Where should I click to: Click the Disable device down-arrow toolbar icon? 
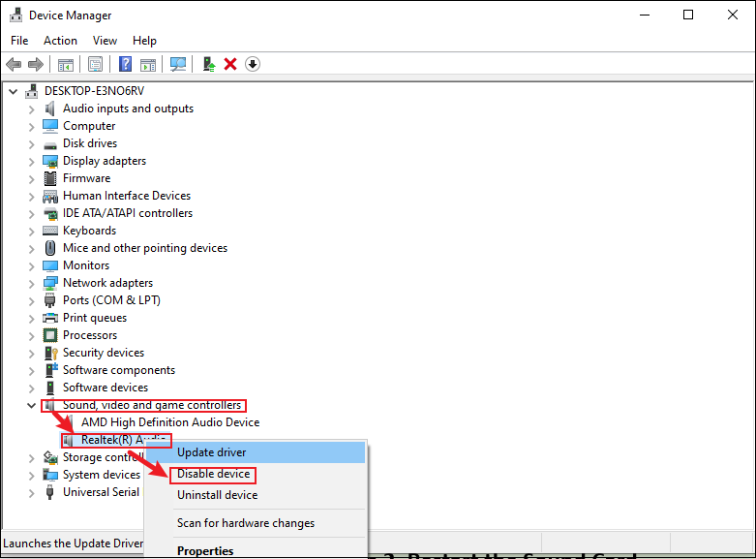click(253, 64)
